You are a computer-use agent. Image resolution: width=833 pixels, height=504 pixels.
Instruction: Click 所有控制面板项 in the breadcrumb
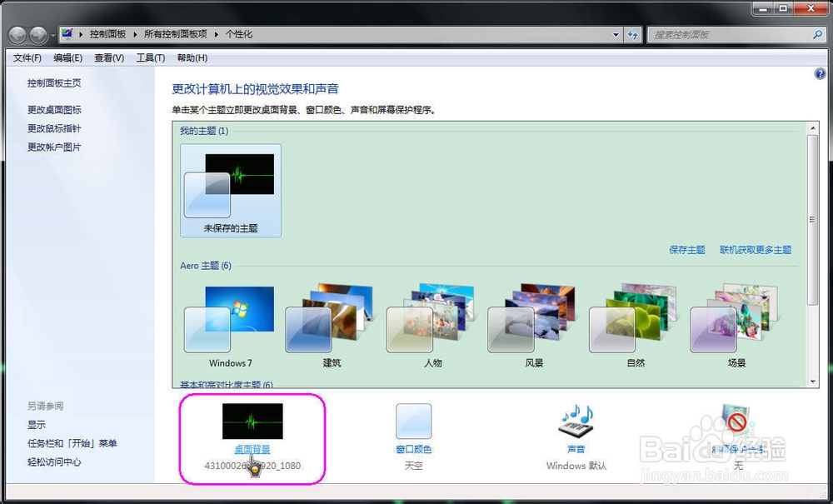click(175, 34)
